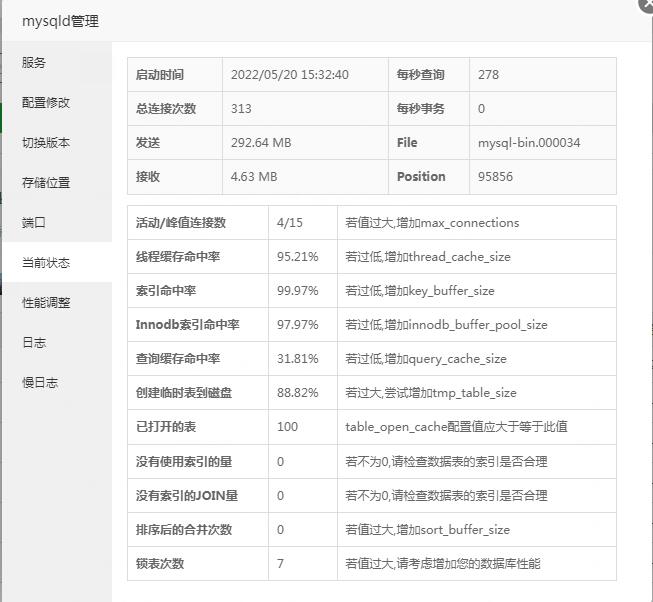Click the 索引命中率 value 99.97%

pyautogui.click(x=297, y=291)
